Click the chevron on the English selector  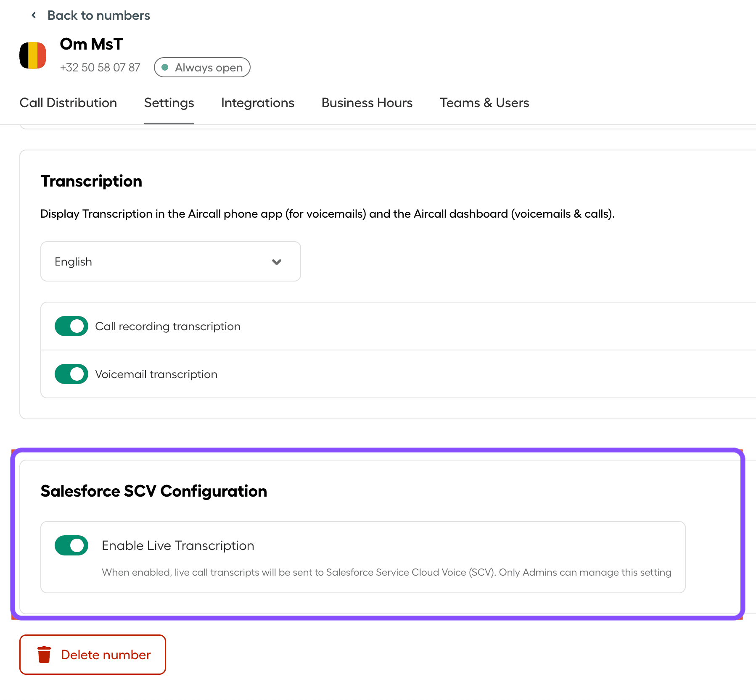[276, 261]
